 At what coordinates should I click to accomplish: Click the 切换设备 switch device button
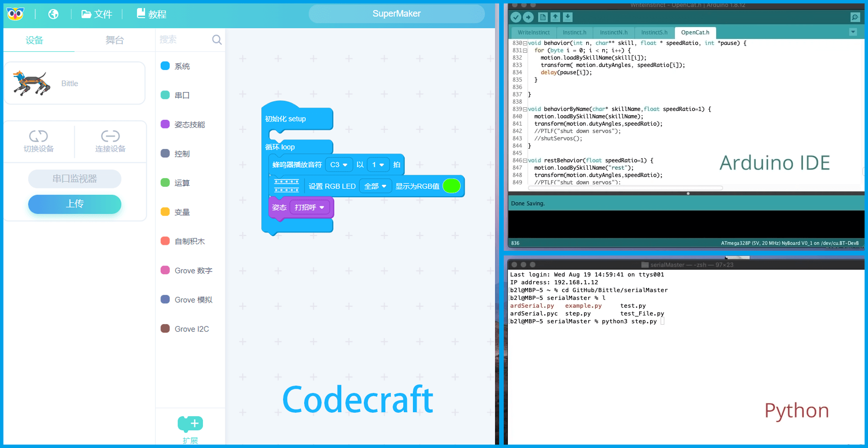point(39,141)
